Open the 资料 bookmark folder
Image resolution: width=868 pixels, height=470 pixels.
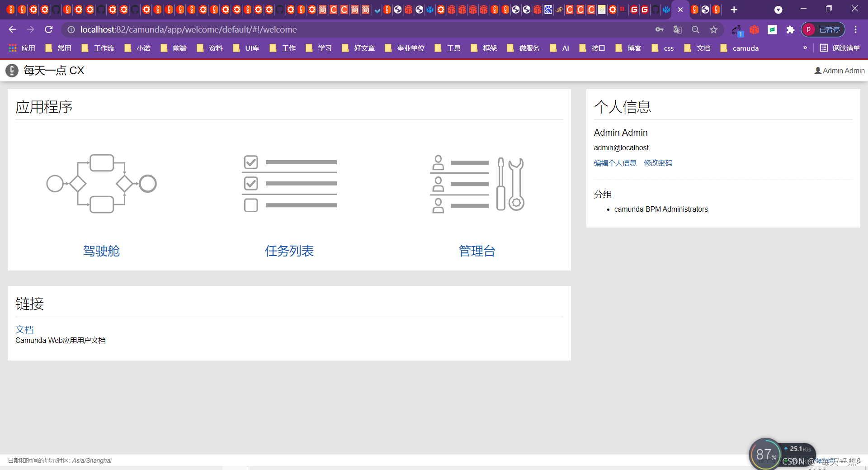click(210, 48)
